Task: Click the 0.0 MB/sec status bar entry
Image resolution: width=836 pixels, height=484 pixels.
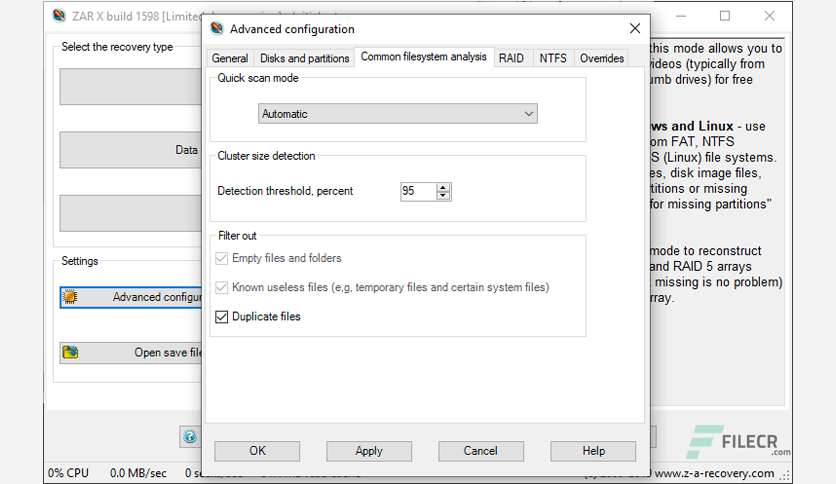Action: (138, 473)
